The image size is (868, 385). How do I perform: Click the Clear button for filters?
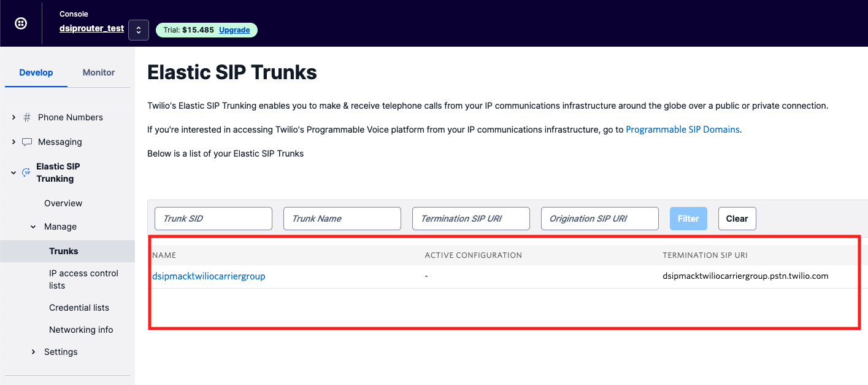coord(737,218)
